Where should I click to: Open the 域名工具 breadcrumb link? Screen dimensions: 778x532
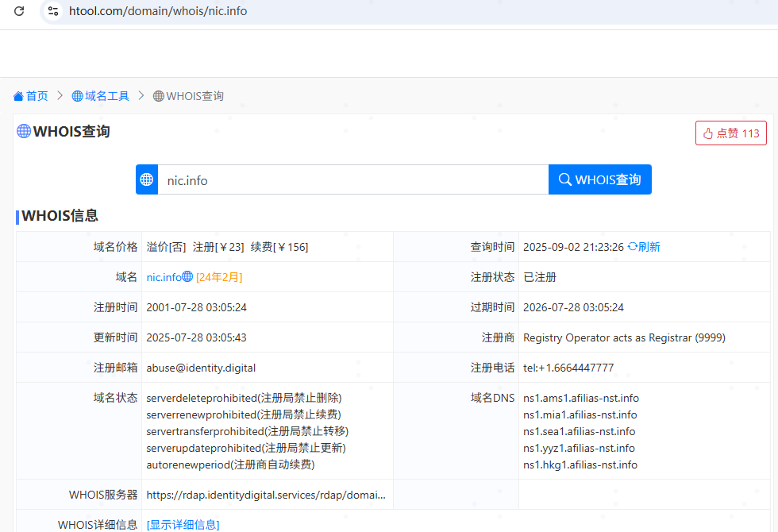[106, 96]
